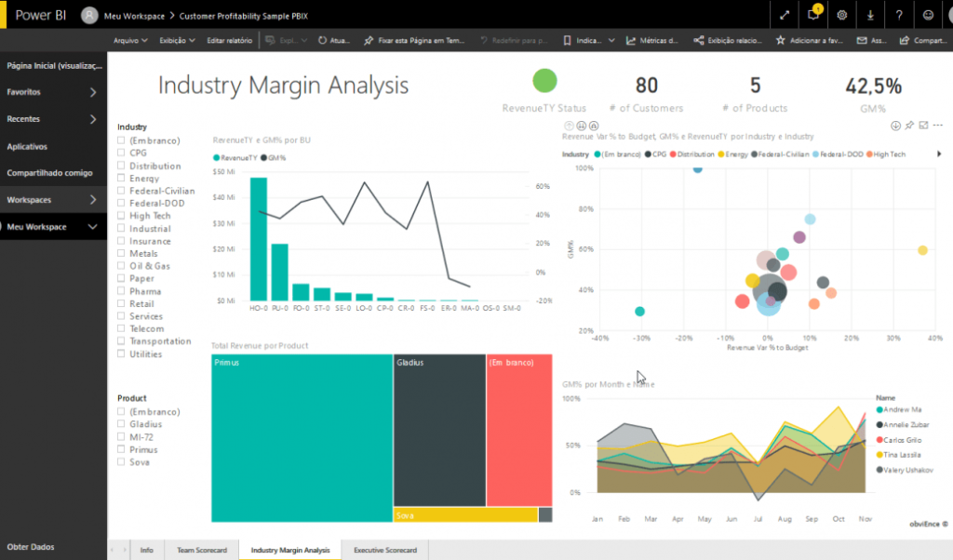This screenshot has height=560, width=953.
Task: Open dropdown arrow next to Indica...
Action: [611, 40]
